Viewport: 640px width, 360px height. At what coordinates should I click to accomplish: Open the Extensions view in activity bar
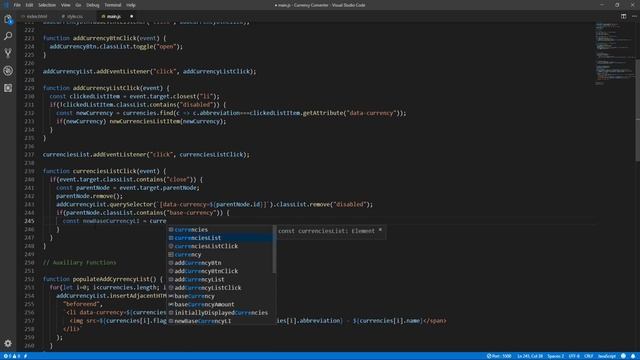point(8,88)
